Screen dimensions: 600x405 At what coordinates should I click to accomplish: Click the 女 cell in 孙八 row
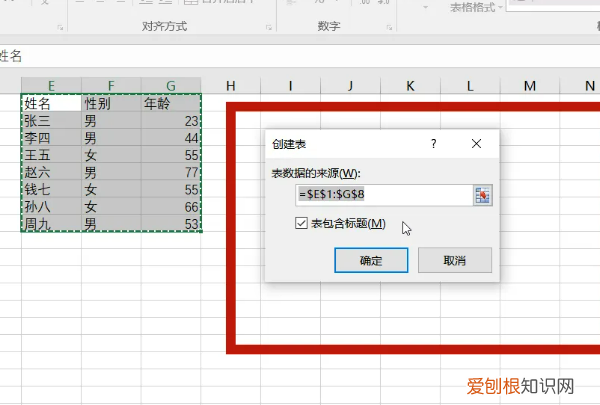[111, 206]
